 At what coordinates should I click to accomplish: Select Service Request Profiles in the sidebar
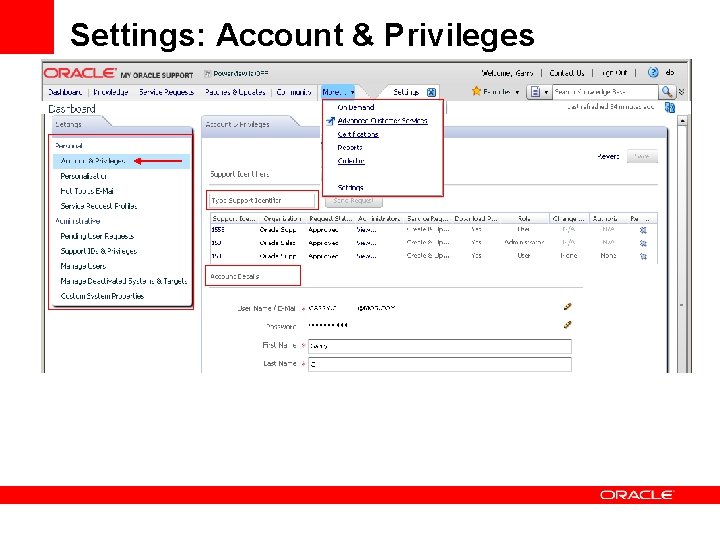coord(99,206)
